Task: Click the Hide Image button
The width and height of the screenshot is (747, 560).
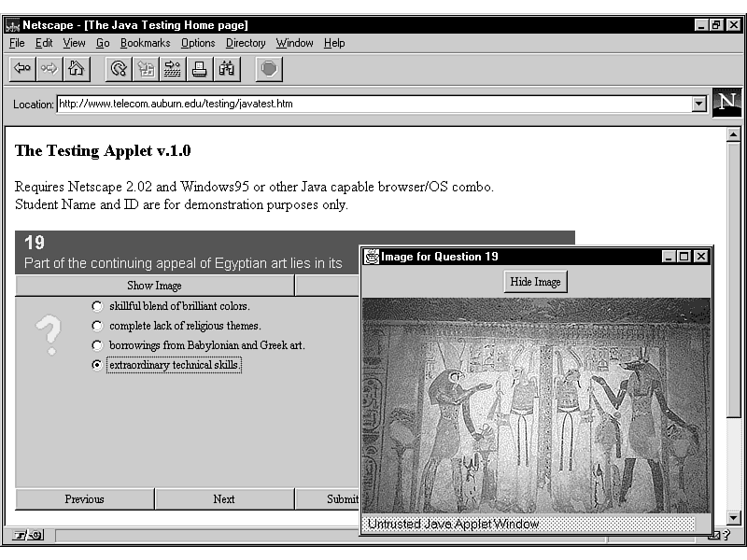Action: (x=535, y=282)
